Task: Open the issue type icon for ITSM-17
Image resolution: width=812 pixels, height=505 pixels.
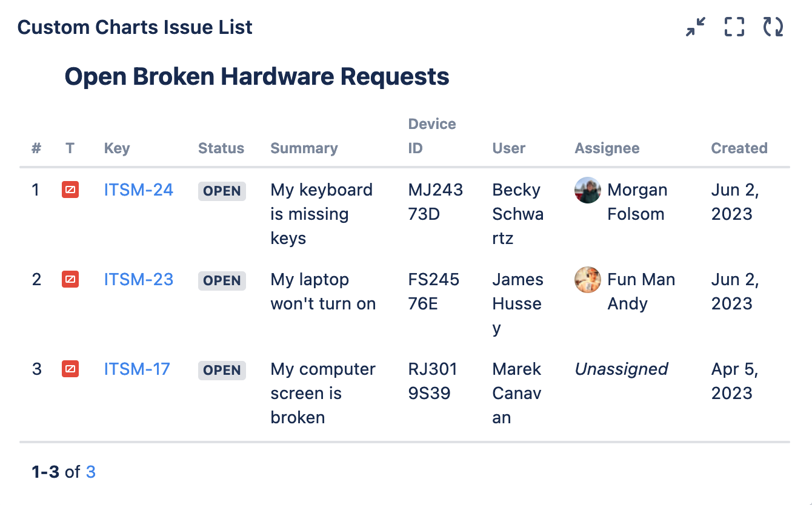Action: [x=70, y=369]
